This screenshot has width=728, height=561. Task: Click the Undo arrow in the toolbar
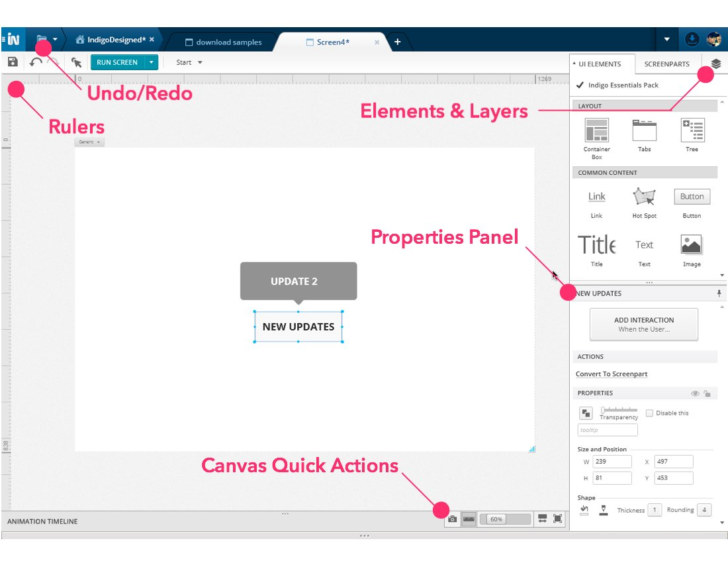point(35,62)
